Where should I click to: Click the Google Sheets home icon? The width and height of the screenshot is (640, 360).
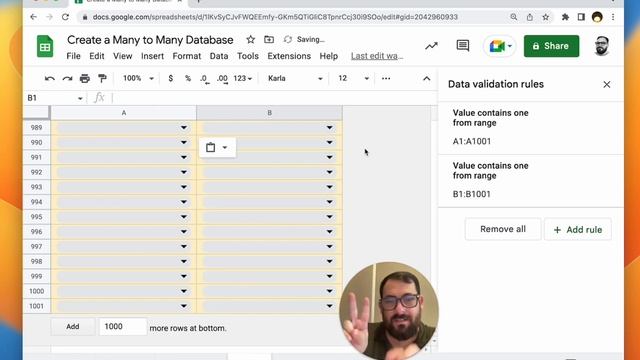[x=45, y=46]
